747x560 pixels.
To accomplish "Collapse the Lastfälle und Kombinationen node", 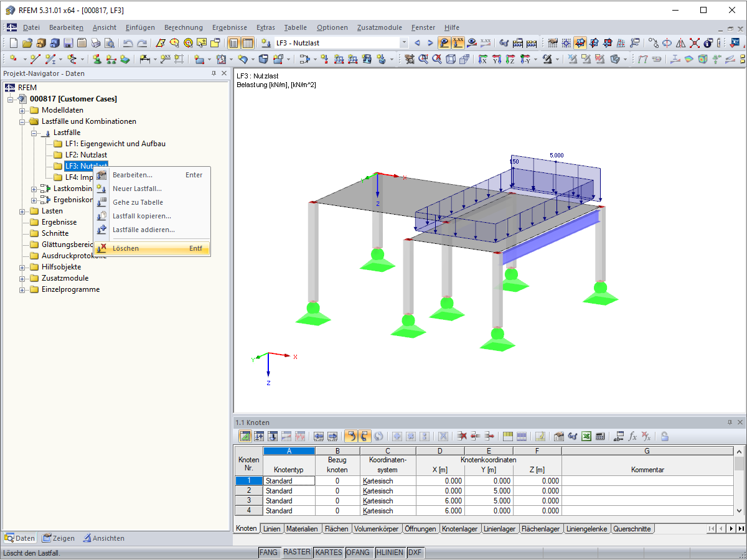I will pyautogui.click(x=23, y=121).
